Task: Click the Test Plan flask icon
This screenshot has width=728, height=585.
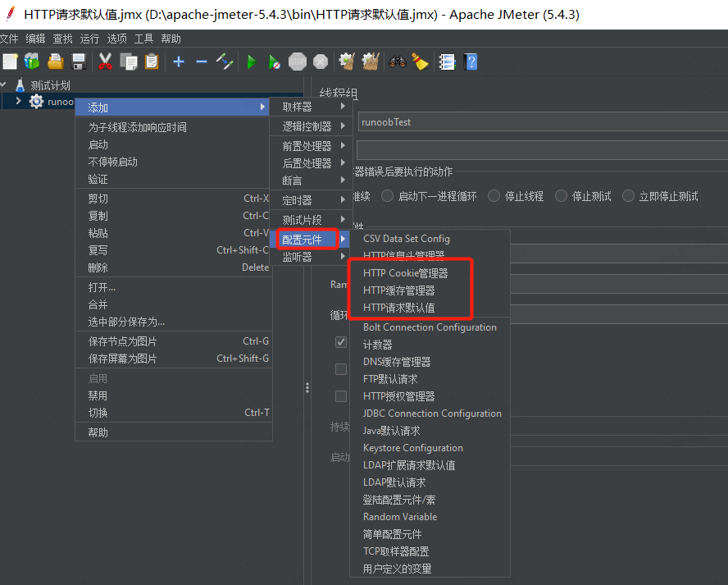Action: click(x=20, y=85)
